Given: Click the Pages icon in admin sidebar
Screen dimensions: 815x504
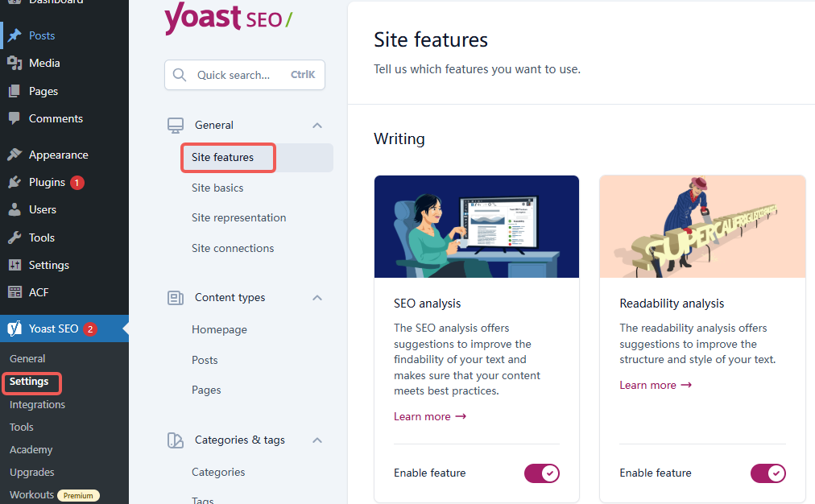Looking at the screenshot, I should coord(14,91).
